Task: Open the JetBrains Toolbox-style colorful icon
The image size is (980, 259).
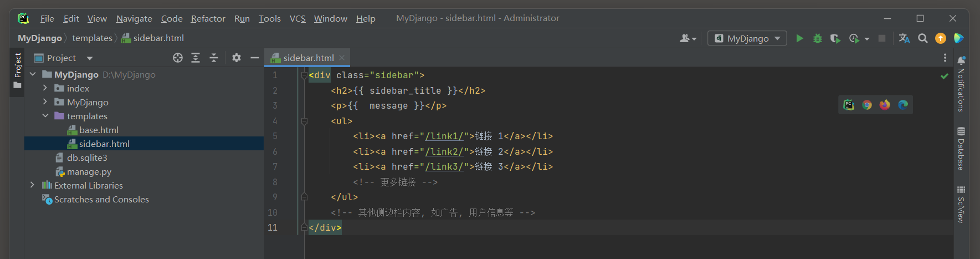Action: pos(959,38)
